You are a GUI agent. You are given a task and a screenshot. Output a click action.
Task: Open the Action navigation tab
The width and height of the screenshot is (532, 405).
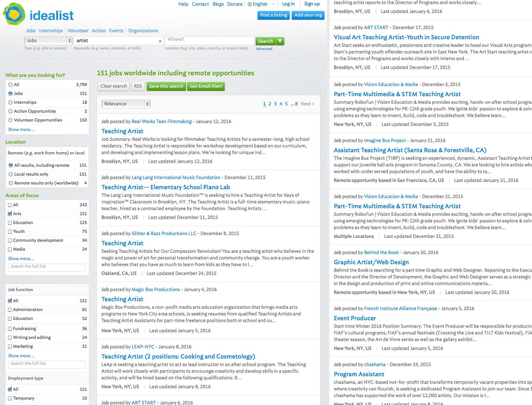99,31
